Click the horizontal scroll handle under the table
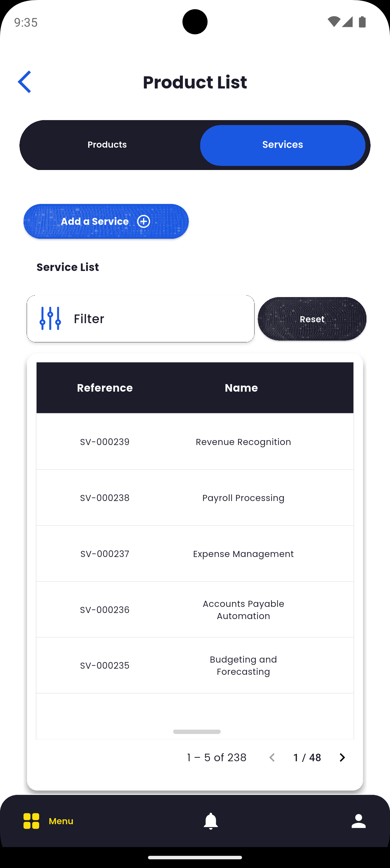Image resolution: width=390 pixels, height=868 pixels. point(197,732)
